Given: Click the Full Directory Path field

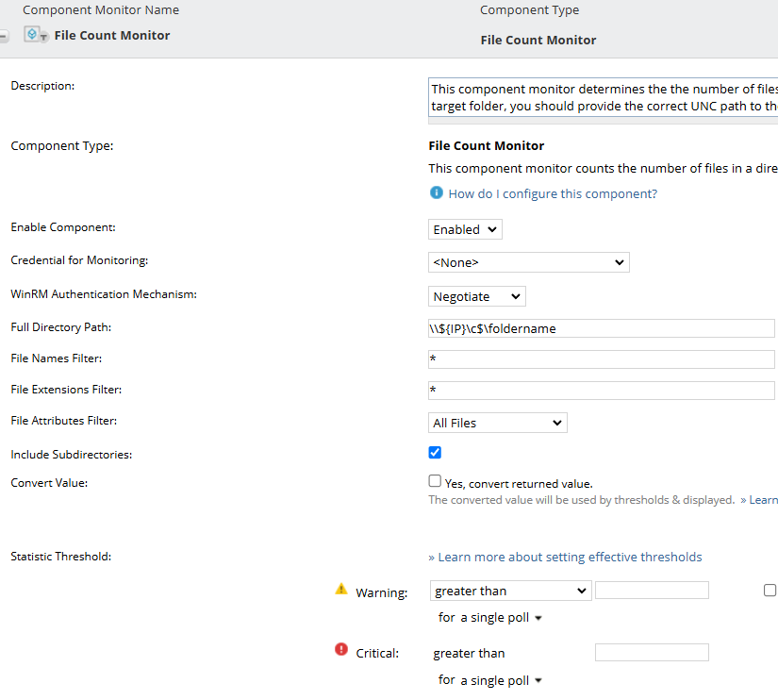Looking at the screenshot, I should (x=601, y=328).
